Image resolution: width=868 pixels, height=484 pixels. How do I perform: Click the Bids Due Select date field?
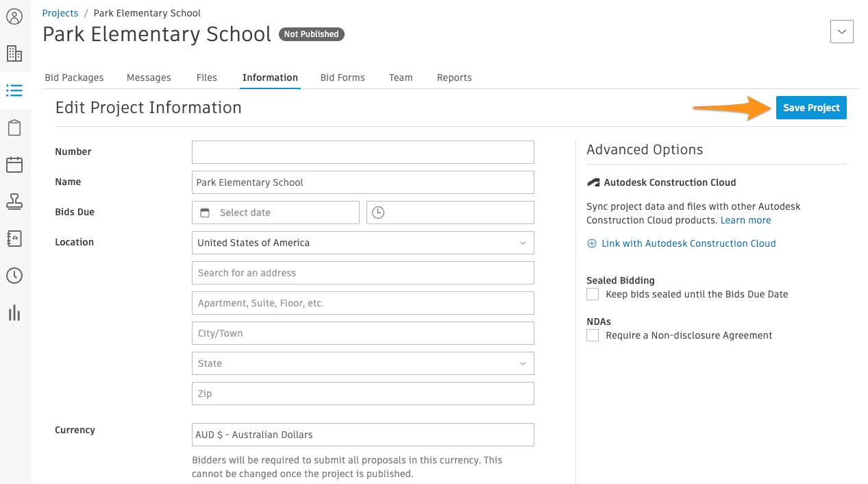275,213
